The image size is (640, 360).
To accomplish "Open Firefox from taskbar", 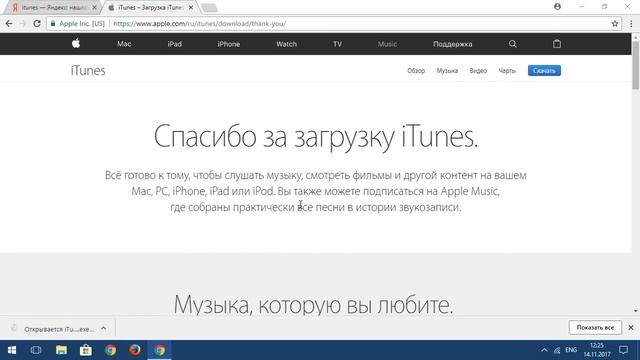I will point(135,350).
